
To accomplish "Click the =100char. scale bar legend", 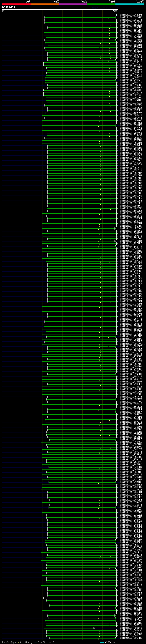I will [109, 642].
